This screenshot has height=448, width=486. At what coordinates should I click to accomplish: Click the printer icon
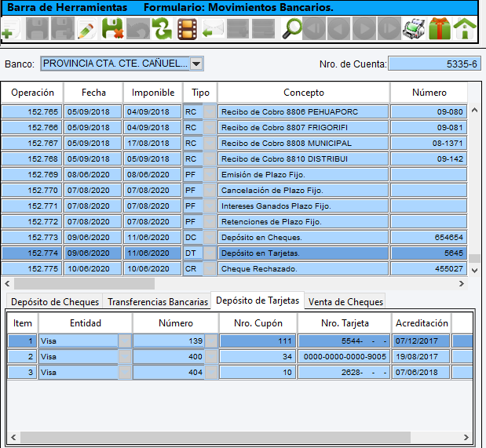tap(414, 29)
